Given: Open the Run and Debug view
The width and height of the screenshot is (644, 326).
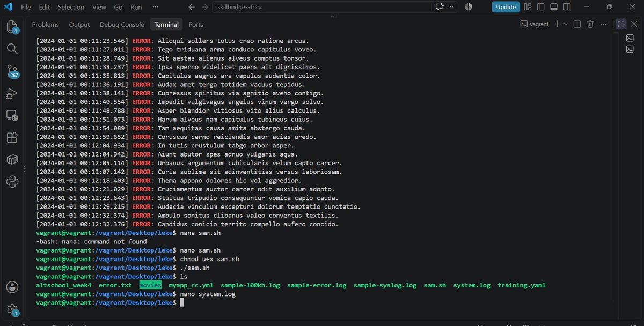Looking at the screenshot, I should [x=12, y=93].
